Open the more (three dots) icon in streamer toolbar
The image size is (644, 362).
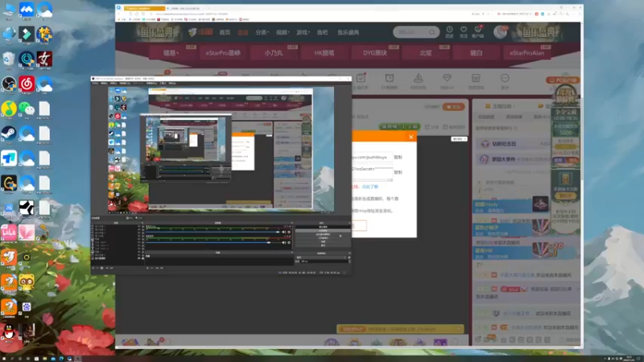coord(505,78)
